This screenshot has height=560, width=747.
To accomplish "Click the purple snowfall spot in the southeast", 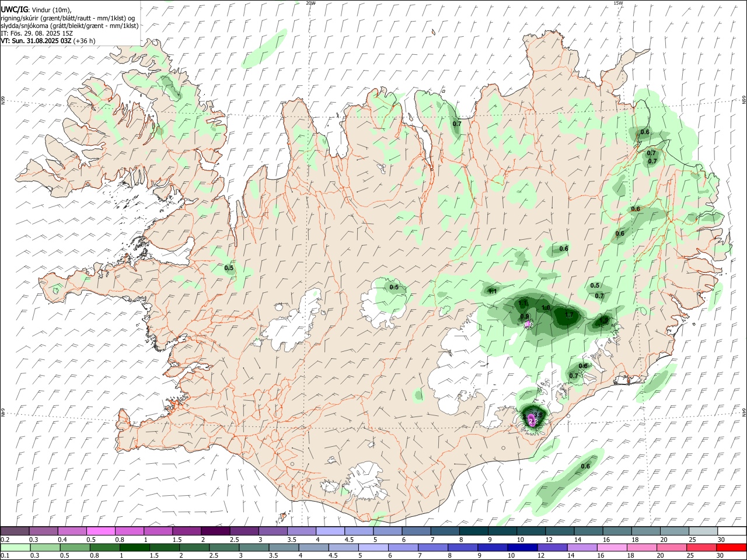I will click(x=532, y=420).
